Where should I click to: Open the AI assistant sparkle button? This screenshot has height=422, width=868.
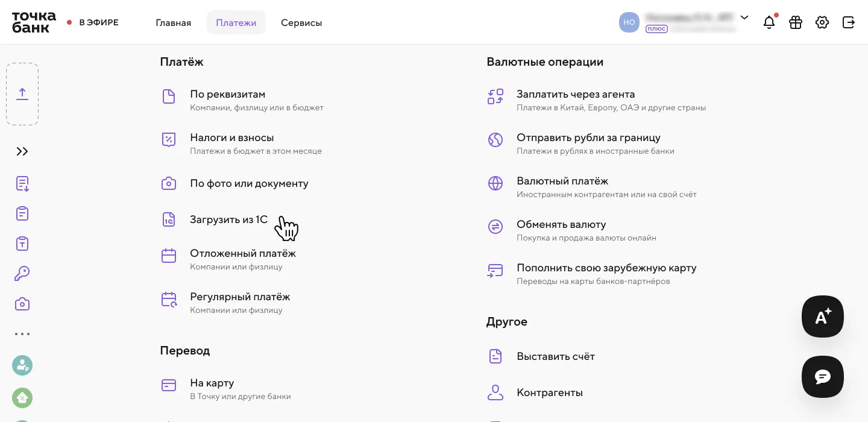(x=823, y=316)
